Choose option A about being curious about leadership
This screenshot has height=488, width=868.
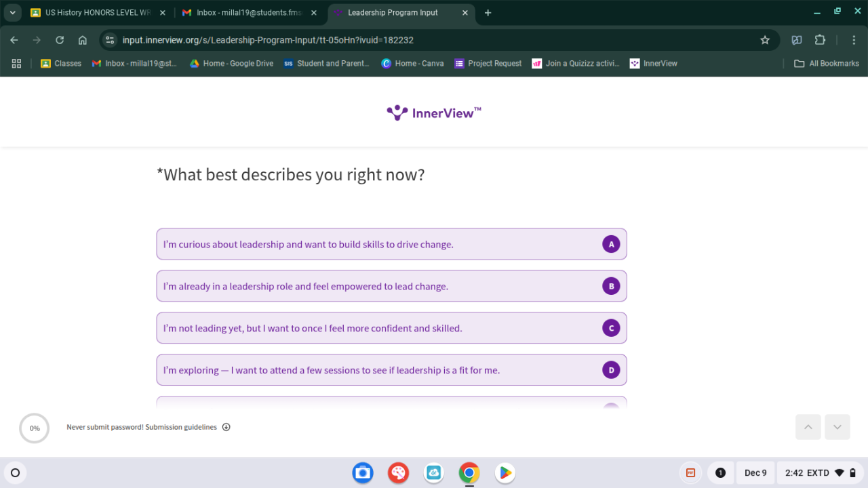point(391,244)
